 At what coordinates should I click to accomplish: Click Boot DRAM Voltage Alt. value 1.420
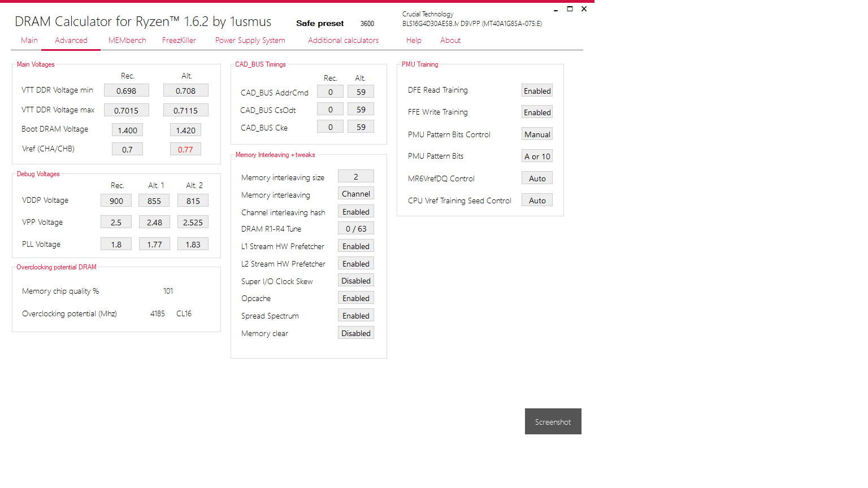pos(186,130)
